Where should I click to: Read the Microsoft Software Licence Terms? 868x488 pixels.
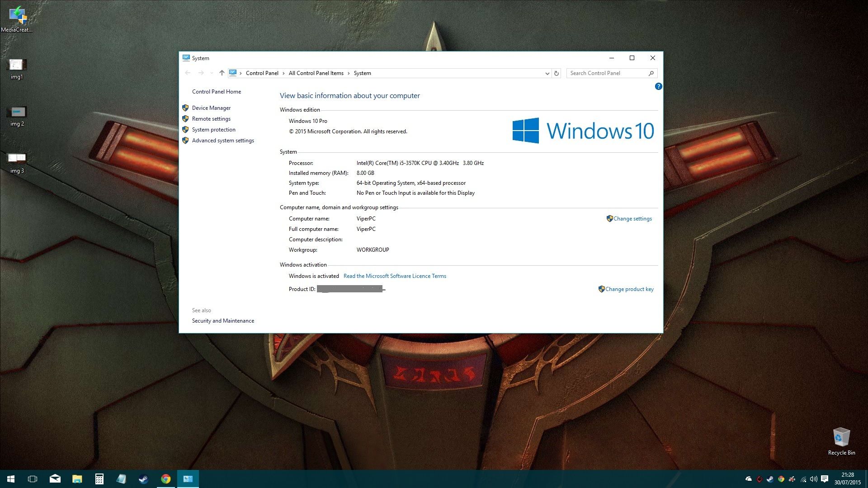pyautogui.click(x=395, y=276)
